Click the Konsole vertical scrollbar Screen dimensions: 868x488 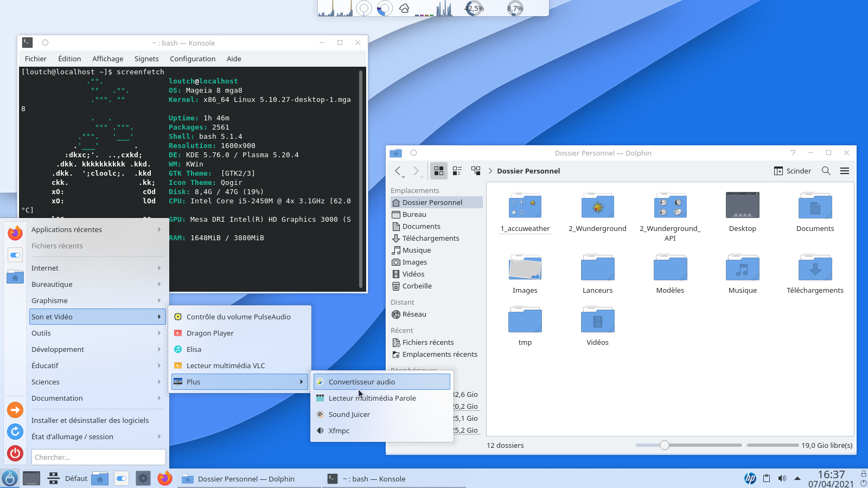[361, 179]
